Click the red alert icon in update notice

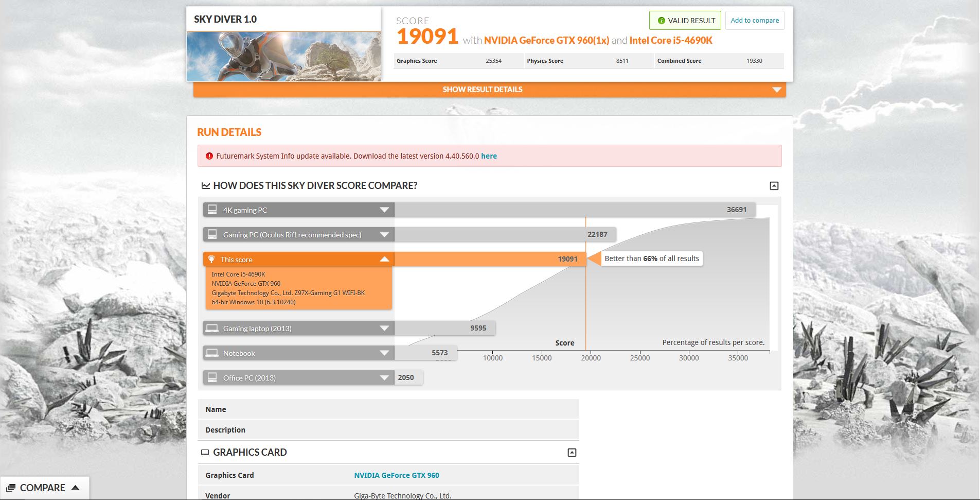pos(209,156)
